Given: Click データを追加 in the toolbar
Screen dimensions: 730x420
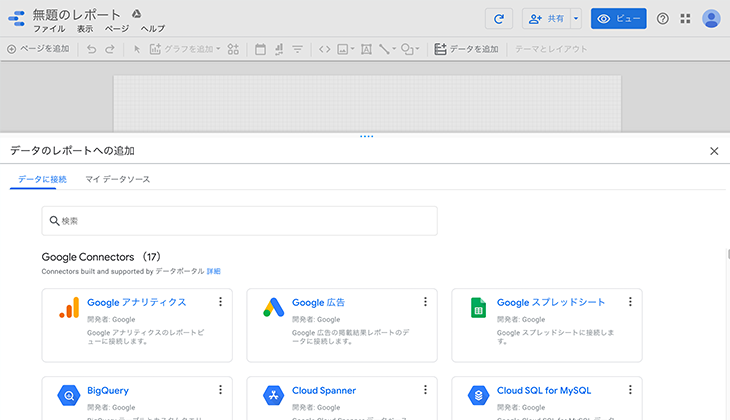Looking at the screenshot, I should point(466,49).
